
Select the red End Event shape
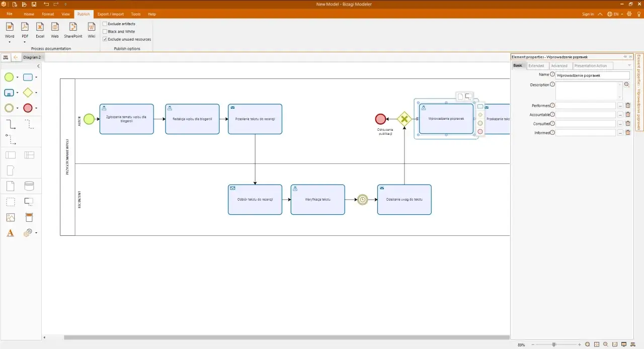[28, 108]
